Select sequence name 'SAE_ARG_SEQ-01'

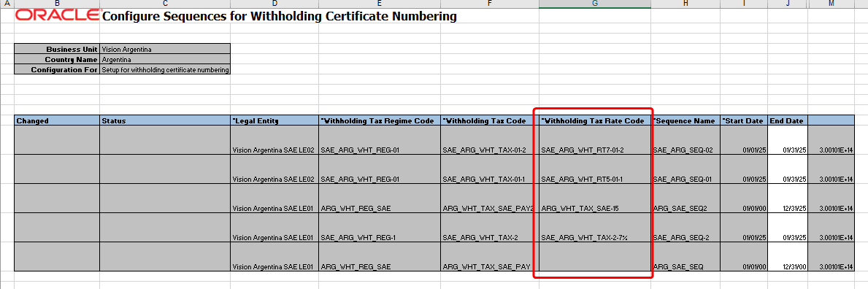(686, 169)
